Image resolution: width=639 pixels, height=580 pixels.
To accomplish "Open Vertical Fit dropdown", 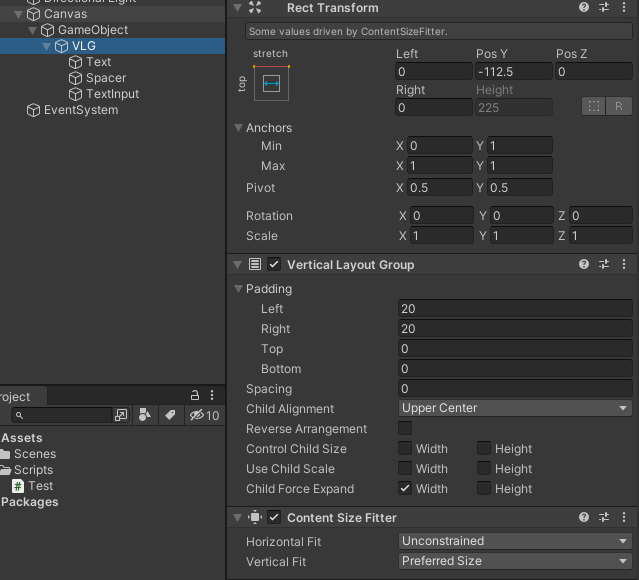I will point(515,561).
